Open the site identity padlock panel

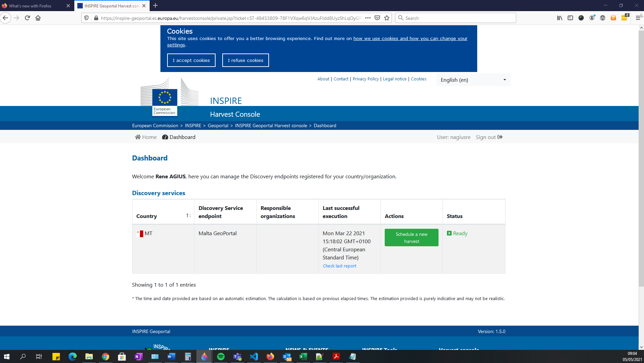96,18
